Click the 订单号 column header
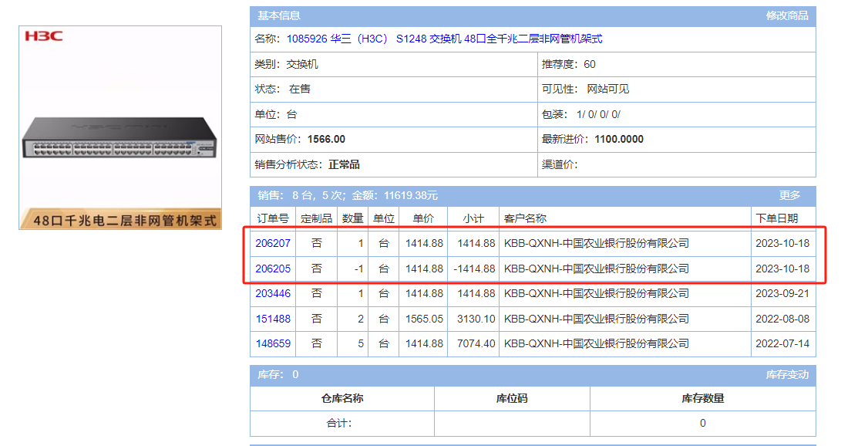The image size is (868, 446). pyautogui.click(x=273, y=218)
